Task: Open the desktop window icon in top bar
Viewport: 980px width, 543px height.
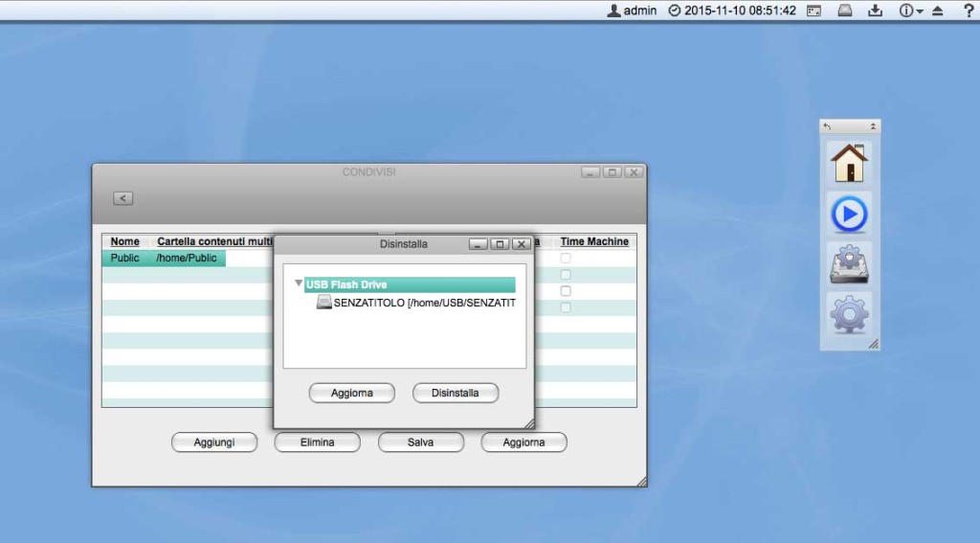Action: (813, 11)
